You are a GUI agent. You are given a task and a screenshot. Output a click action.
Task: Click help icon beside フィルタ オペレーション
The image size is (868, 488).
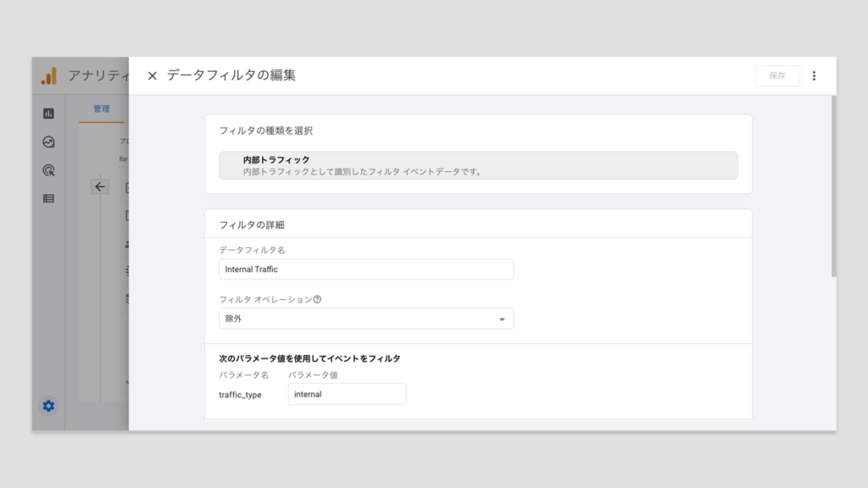coord(318,300)
